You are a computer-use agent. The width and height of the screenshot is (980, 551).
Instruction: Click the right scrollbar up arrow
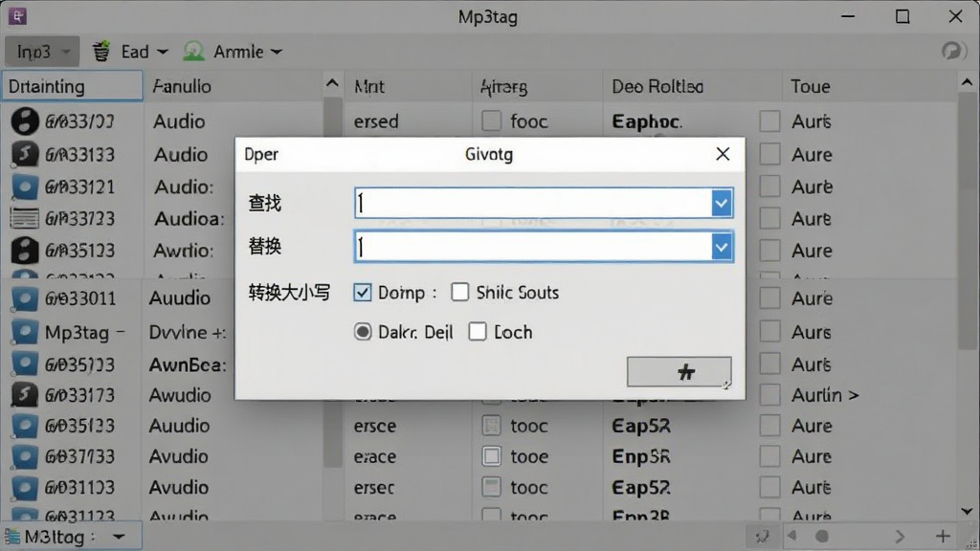pos(967,82)
